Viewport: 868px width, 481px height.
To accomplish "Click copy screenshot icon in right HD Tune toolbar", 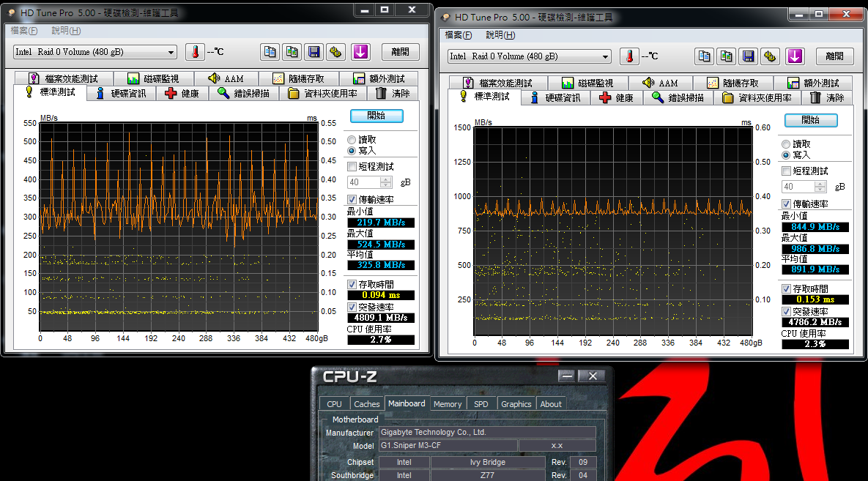I will pos(727,56).
